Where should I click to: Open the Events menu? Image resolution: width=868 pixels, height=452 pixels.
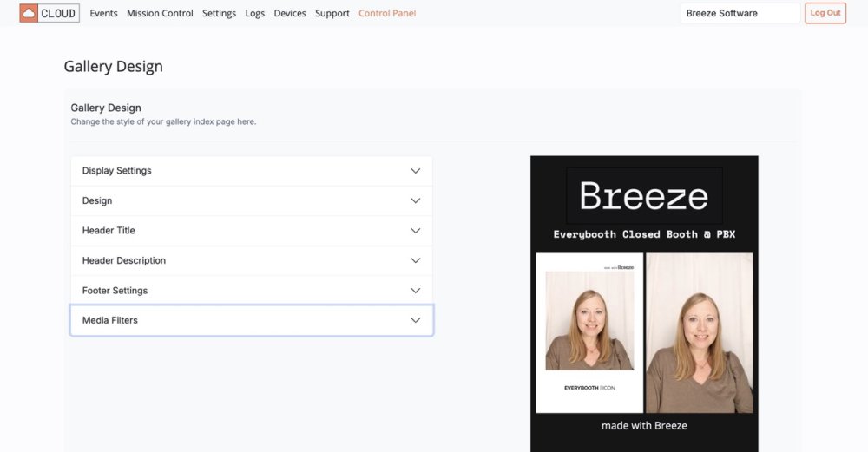coord(103,13)
